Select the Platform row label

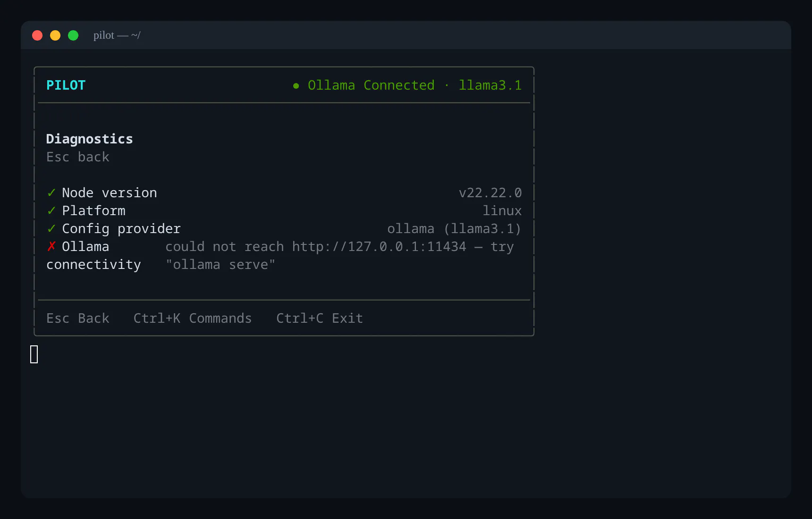point(94,211)
